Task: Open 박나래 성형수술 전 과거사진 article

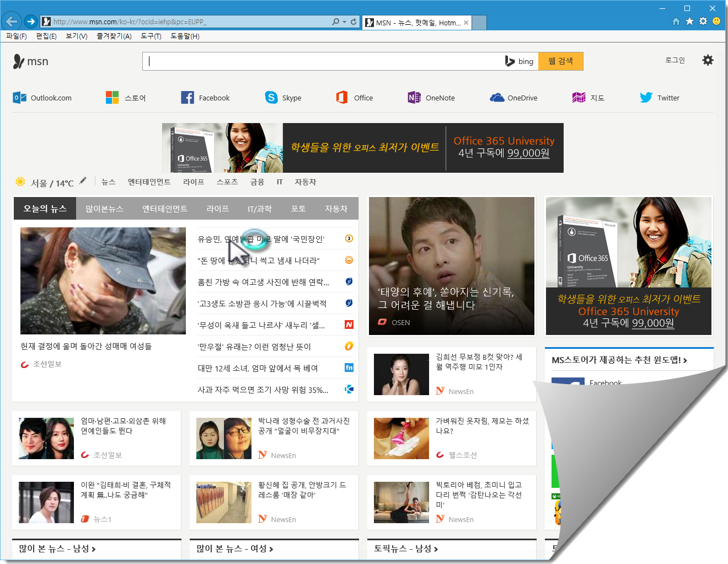Action: pyautogui.click(x=274, y=438)
